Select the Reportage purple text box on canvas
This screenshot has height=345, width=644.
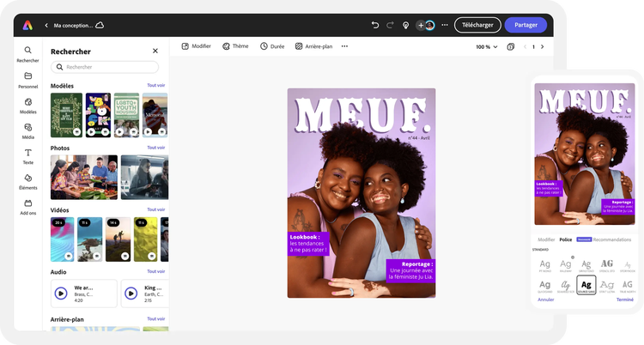point(410,270)
